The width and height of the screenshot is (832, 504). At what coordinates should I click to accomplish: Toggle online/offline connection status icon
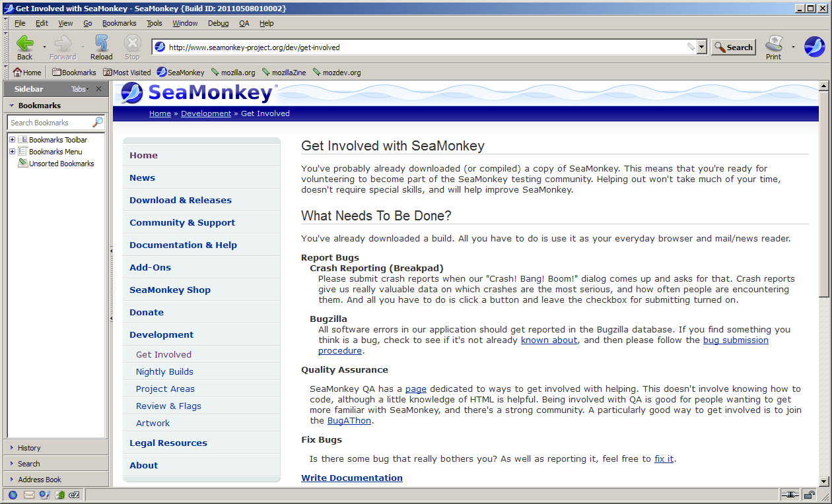pyautogui.click(x=790, y=495)
